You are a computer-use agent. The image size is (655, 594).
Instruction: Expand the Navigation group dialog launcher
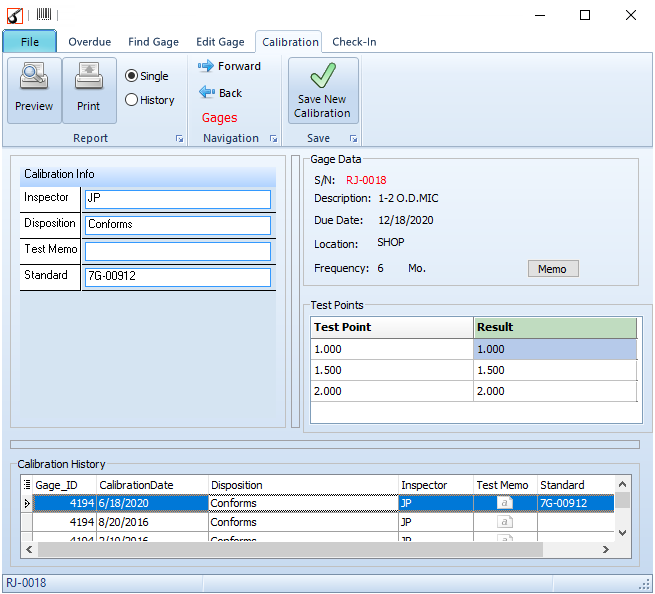click(274, 139)
